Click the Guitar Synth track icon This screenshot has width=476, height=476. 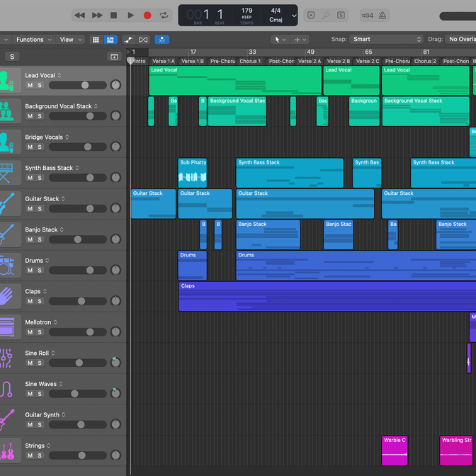coord(7,420)
